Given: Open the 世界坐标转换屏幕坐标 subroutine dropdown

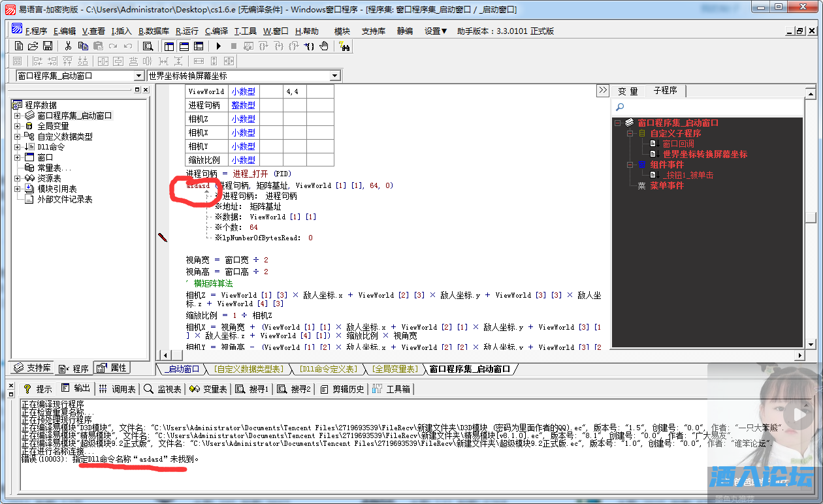Looking at the screenshot, I should coord(334,75).
